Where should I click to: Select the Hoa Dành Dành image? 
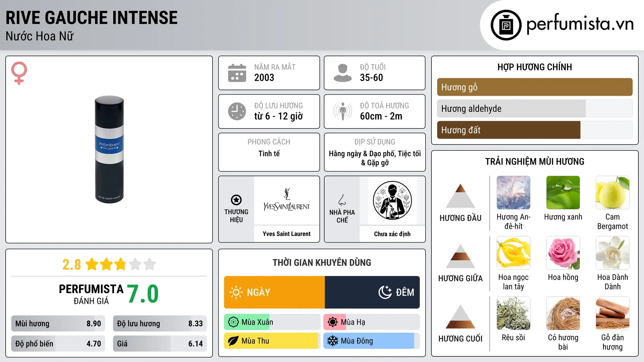click(613, 253)
